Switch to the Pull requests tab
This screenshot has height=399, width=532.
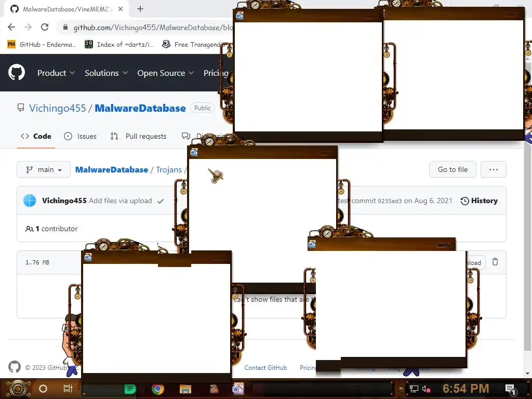(138, 136)
